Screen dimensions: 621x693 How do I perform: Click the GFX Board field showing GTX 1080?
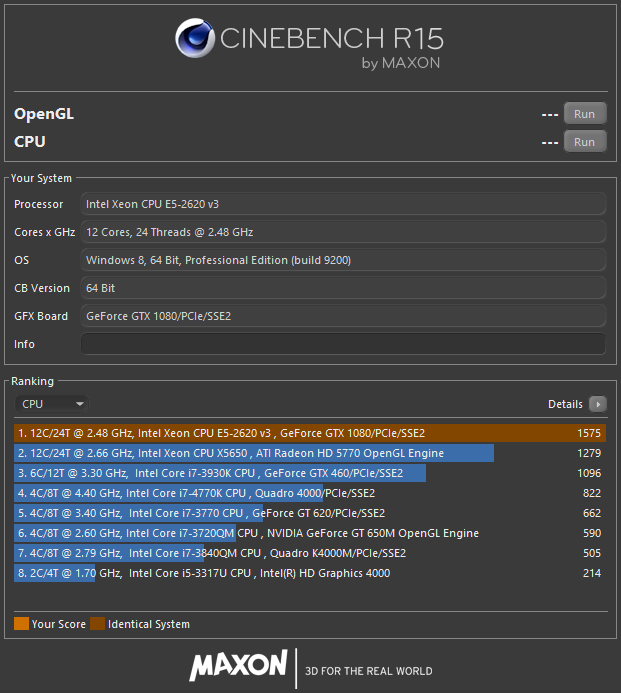(343, 316)
